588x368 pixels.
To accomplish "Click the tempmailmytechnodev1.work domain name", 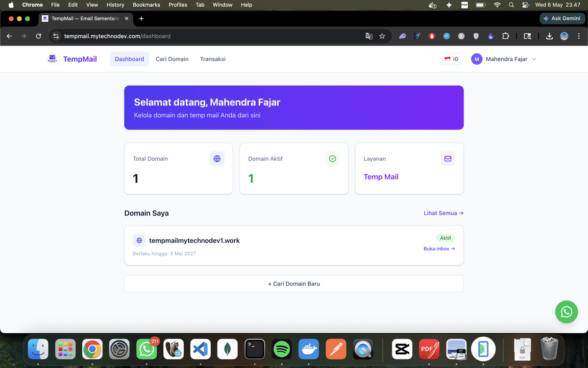I will point(195,240).
